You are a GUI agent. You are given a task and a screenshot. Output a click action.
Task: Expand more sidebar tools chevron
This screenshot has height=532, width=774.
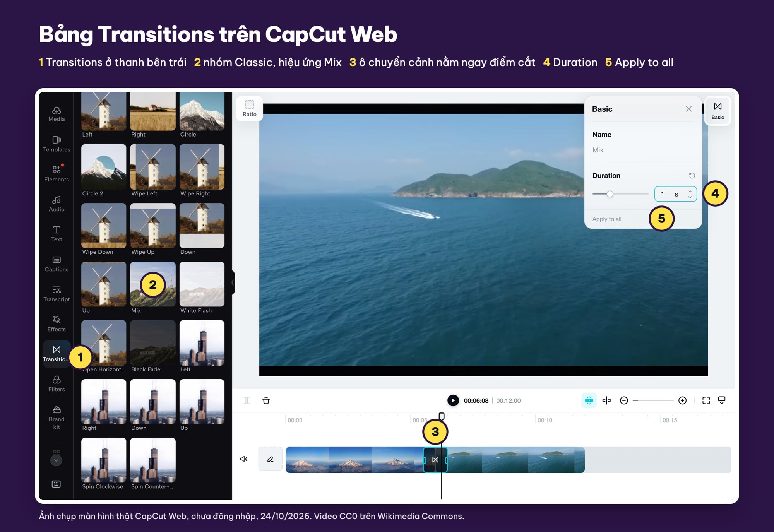[x=57, y=460]
